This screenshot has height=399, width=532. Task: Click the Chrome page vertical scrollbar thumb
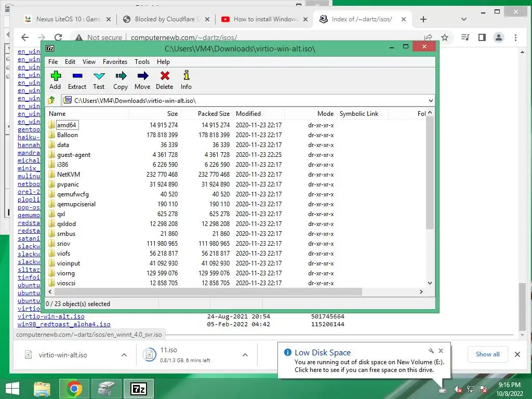tap(523, 307)
